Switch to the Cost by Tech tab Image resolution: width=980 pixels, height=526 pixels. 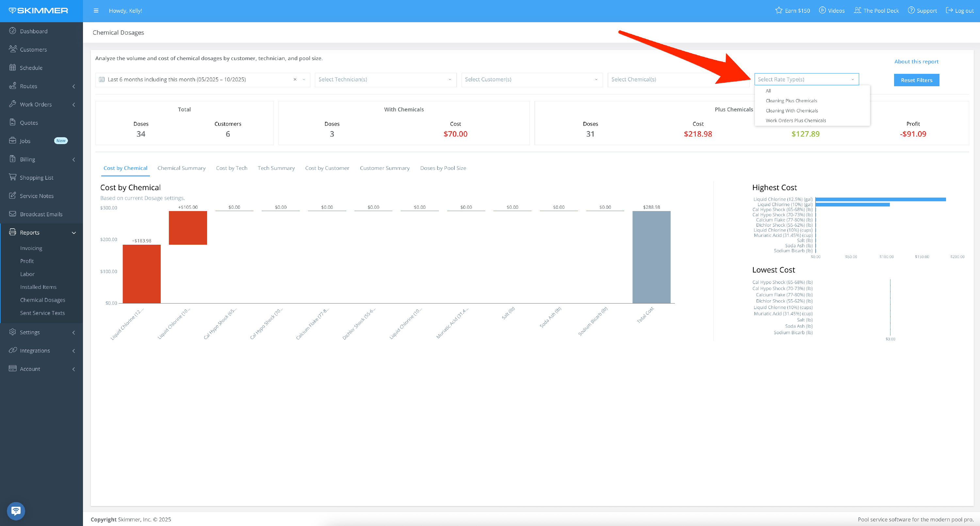(231, 168)
